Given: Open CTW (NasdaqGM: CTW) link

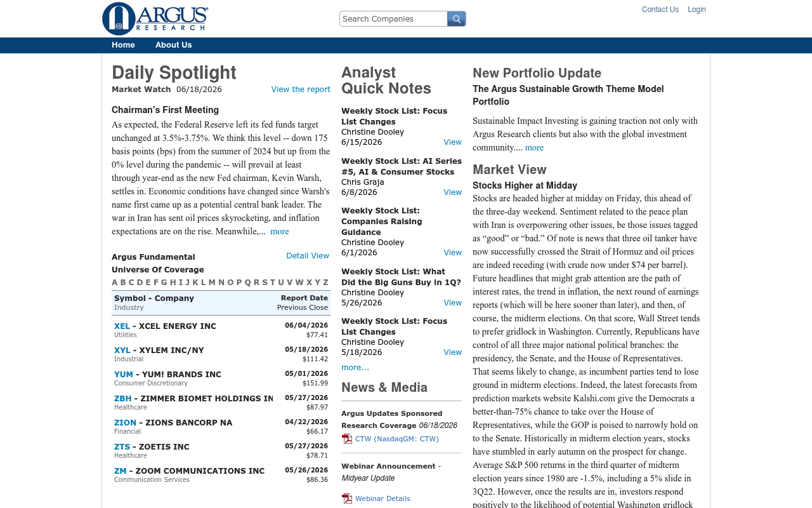Looking at the screenshot, I should (397, 439).
